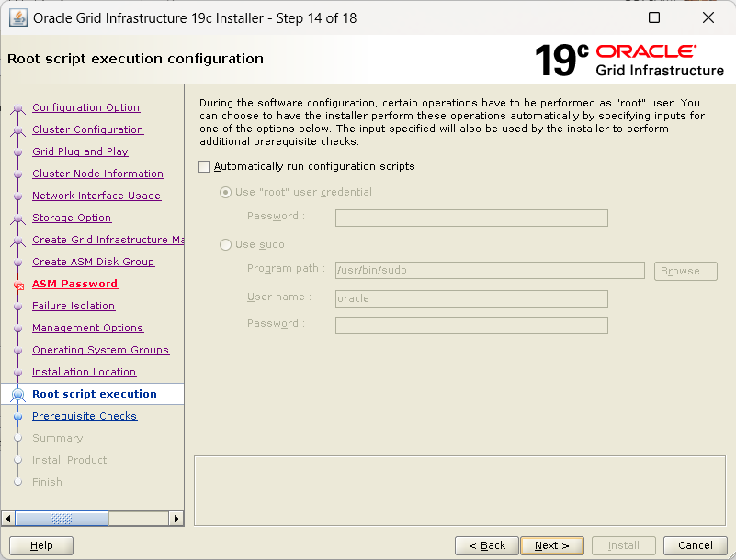The height and width of the screenshot is (560, 736).
Task: Go to Operating System Groups step
Action: coord(100,350)
